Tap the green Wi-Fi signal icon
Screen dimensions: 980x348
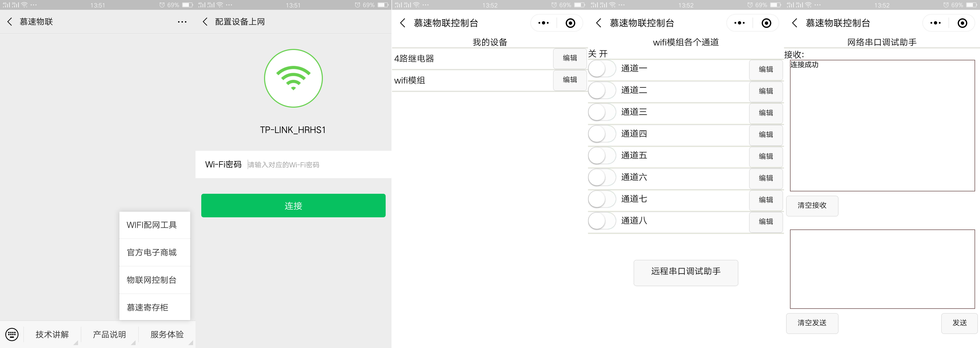pos(293,78)
